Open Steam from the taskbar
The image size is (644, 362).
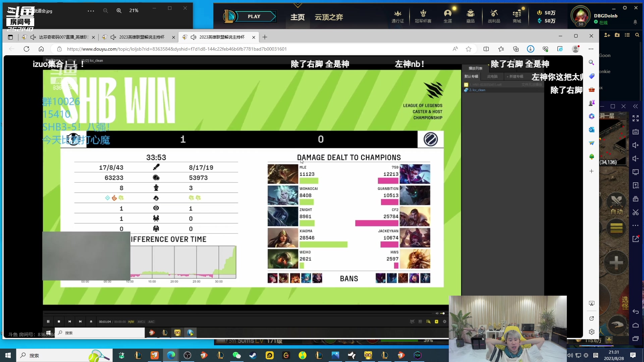click(253, 355)
